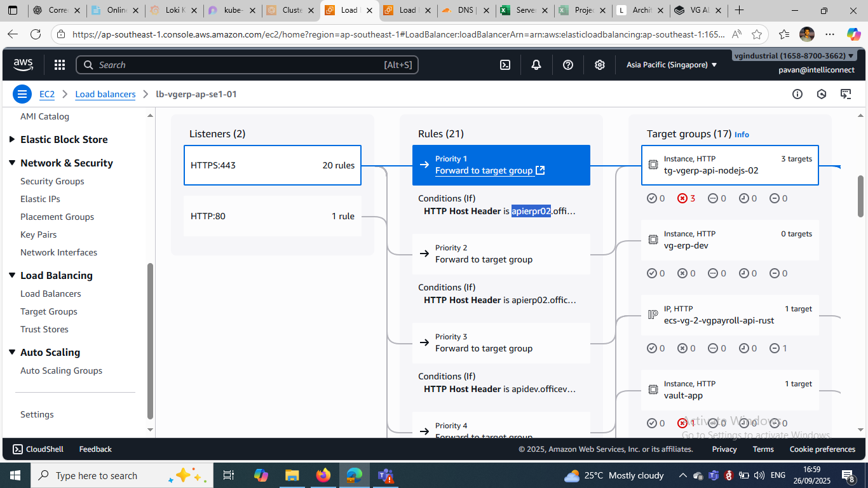Select the HTTP:80 listener card
Image resolution: width=868 pixels, height=488 pixels.
pos(272,216)
